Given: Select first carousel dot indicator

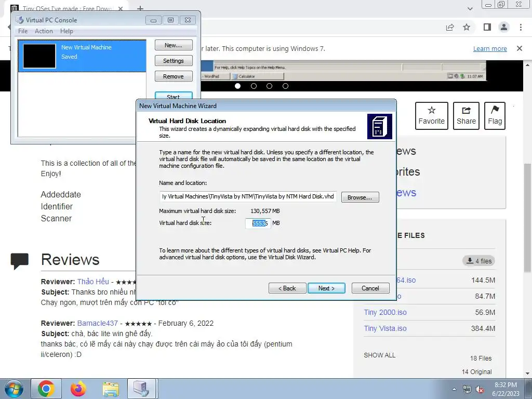Looking at the screenshot, I should pyautogui.click(x=237, y=86).
